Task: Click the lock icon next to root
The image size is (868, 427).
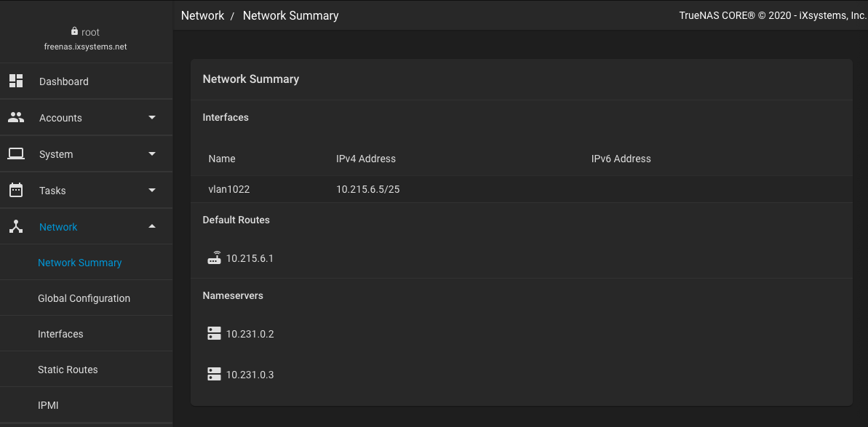Action: pos(74,31)
